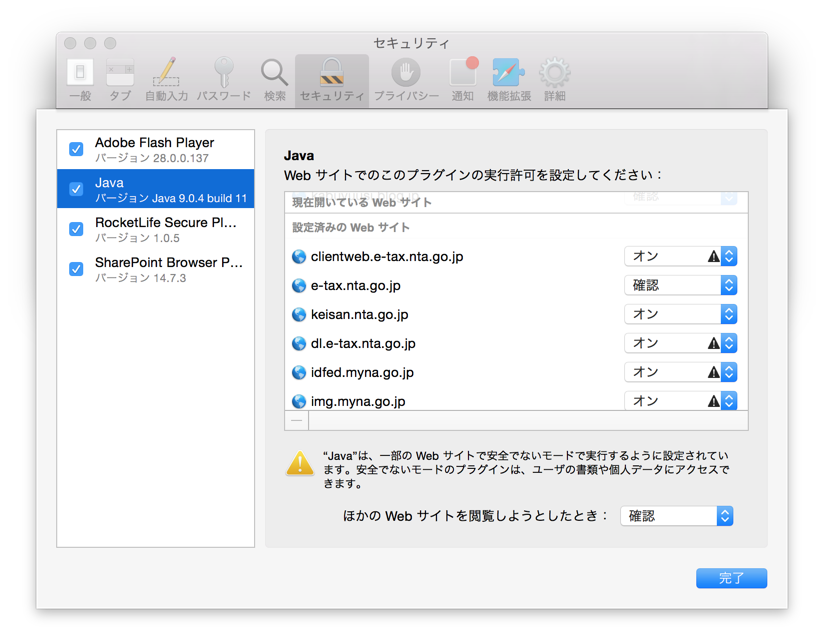
Task: Click globe icon beside e-tax.nta.go.jp
Action: (299, 285)
